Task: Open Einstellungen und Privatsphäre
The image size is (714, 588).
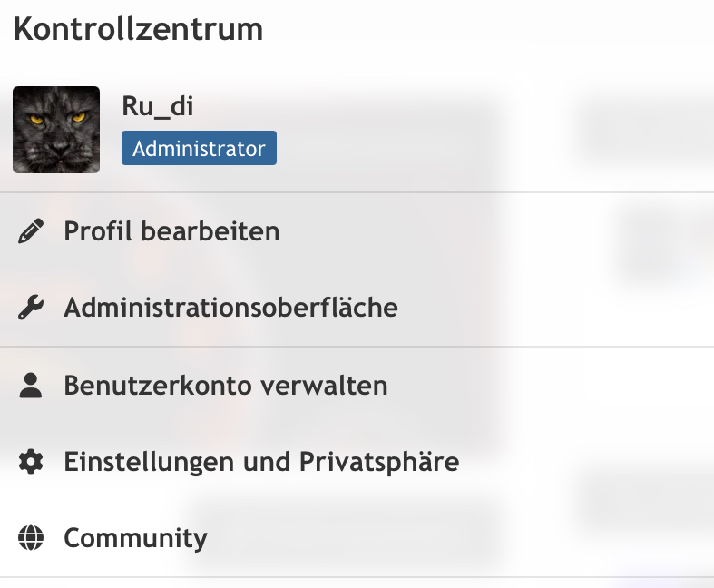Action: pos(261,463)
